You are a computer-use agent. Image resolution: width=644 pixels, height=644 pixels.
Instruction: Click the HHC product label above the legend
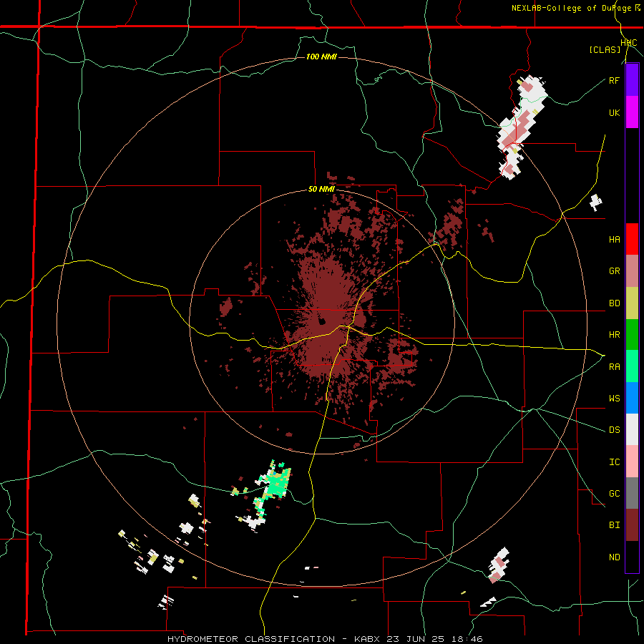[x=629, y=43]
